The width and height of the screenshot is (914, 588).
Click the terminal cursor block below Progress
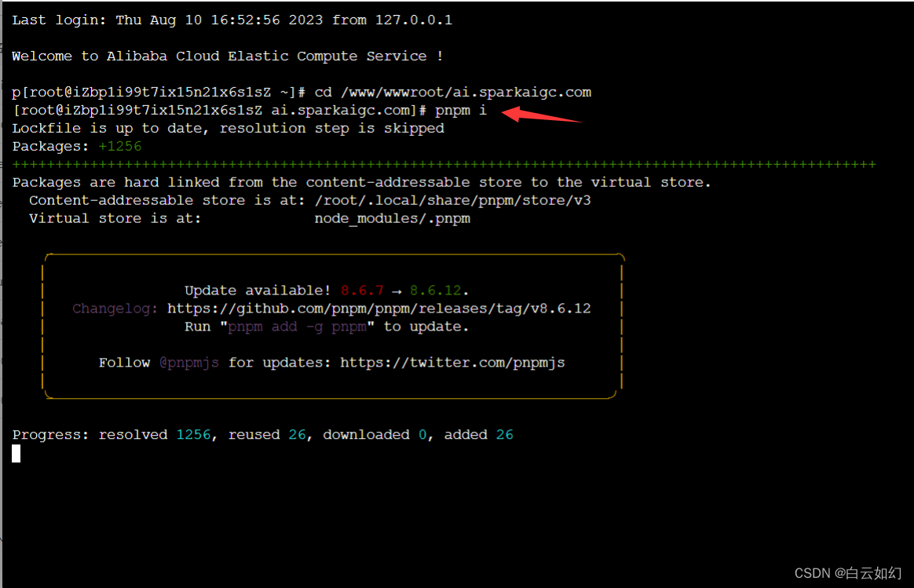(16, 454)
